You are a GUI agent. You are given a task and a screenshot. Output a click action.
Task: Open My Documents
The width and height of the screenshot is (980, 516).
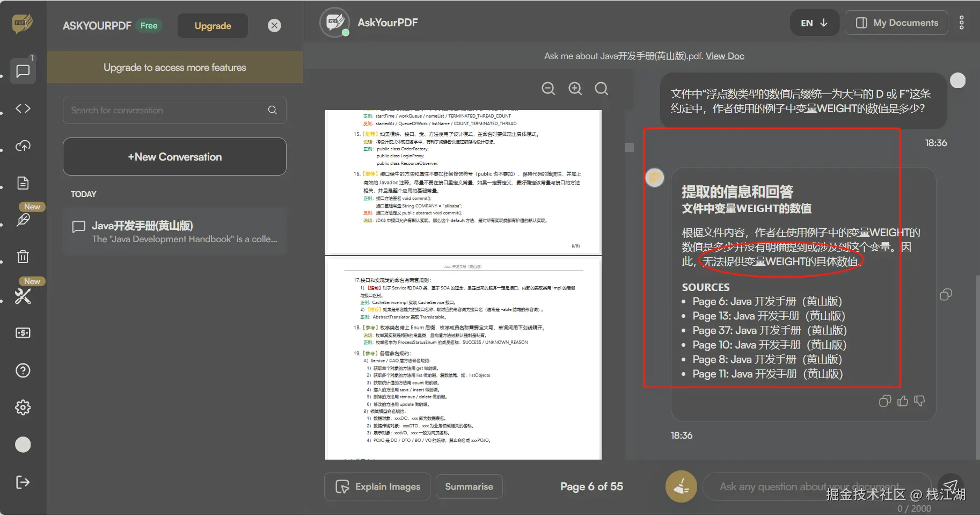click(x=896, y=23)
